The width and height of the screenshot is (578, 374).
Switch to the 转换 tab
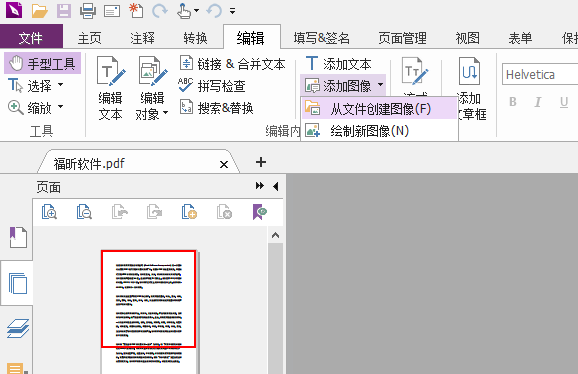pyautogui.click(x=195, y=38)
